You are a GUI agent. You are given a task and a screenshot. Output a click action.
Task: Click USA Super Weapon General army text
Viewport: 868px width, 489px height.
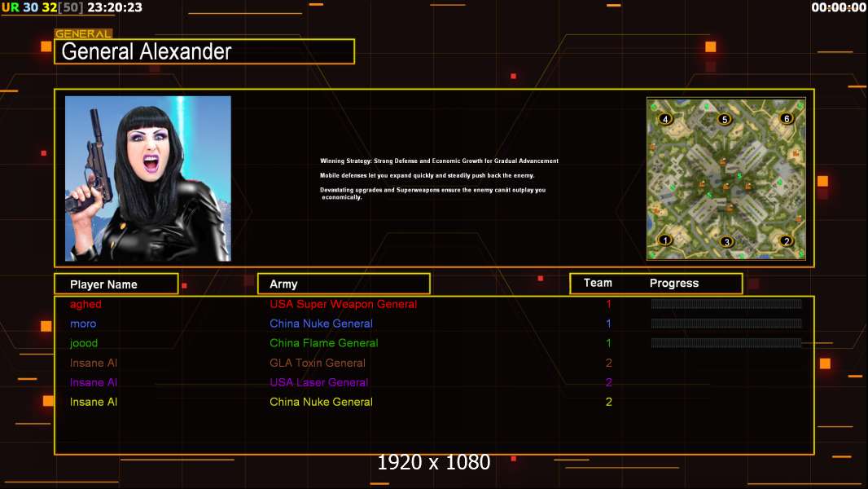(x=344, y=304)
